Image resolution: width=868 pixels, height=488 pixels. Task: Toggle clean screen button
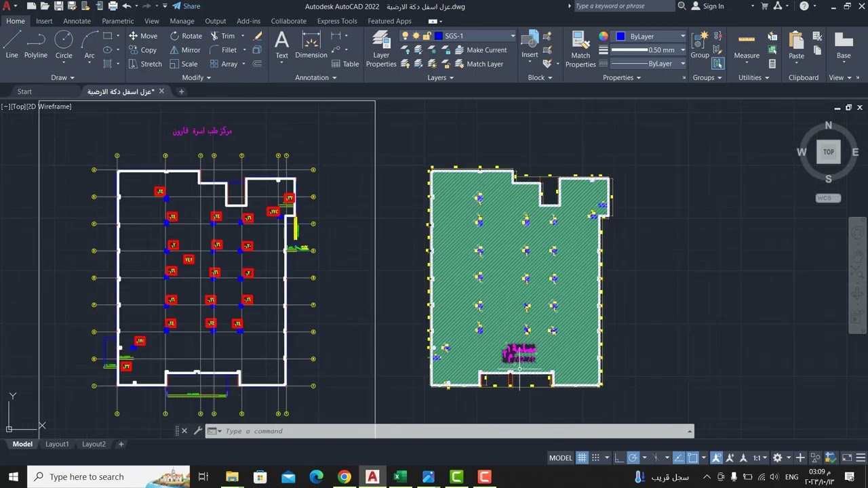click(846, 457)
